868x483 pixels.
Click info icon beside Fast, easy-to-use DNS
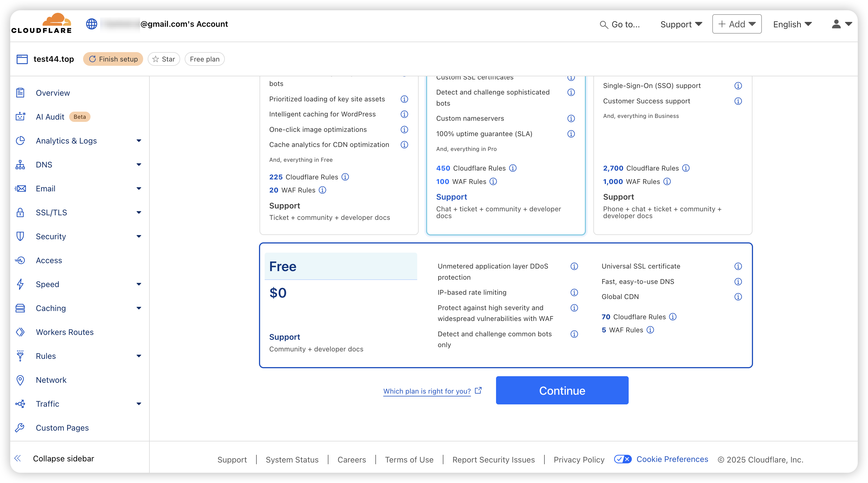click(x=738, y=282)
